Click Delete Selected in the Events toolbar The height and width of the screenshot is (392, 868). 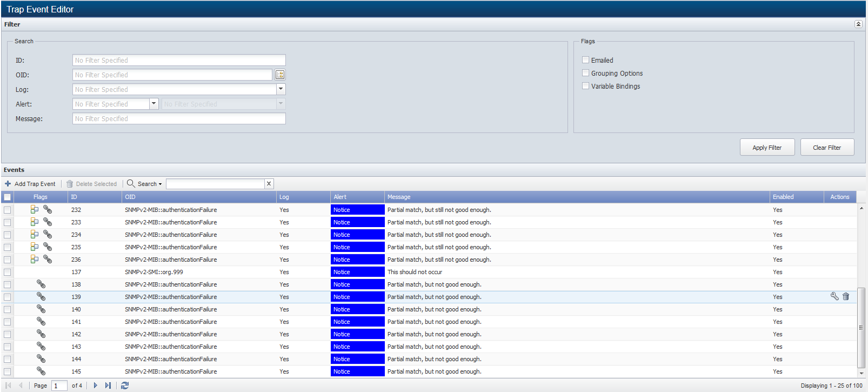tap(91, 184)
